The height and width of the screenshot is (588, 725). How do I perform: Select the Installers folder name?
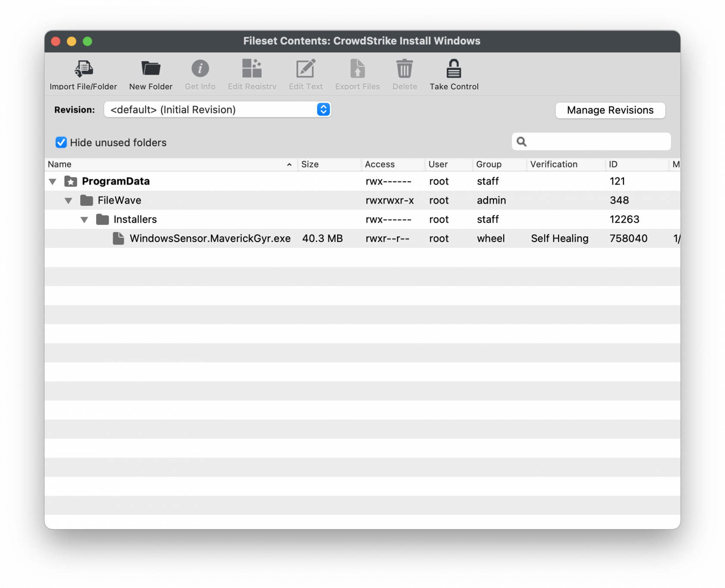point(135,219)
